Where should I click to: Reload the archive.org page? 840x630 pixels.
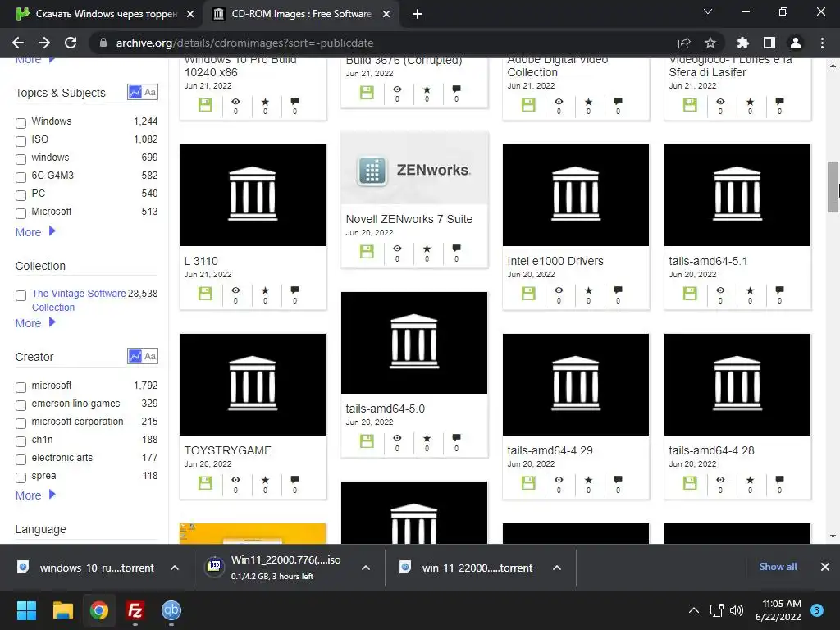click(x=71, y=43)
